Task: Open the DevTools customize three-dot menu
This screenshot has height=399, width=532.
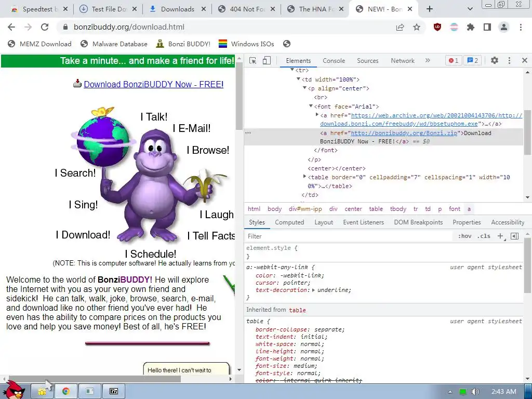Action: pyautogui.click(x=509, y=60)
